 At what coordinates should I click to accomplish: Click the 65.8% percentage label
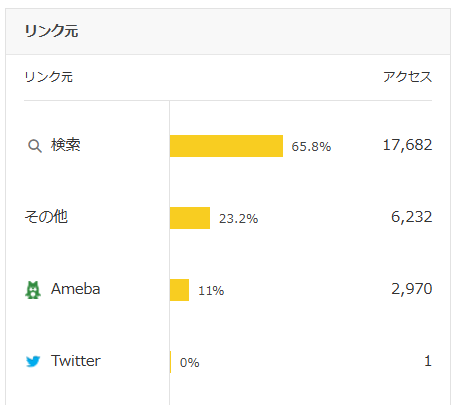(x=311, y=147)
